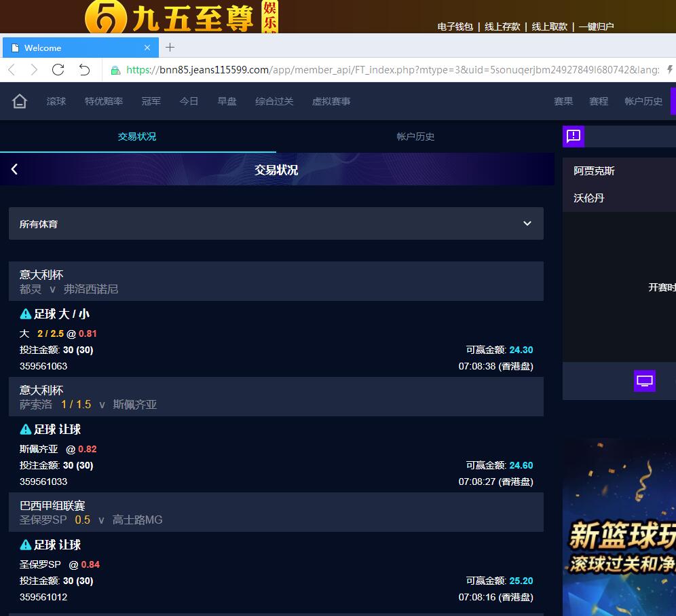Image resolution: width=676 pixels, height=616 pixels.
Task: Open the 综合过关 menu item
Action: pyautogui.click(x=274, y=101)
